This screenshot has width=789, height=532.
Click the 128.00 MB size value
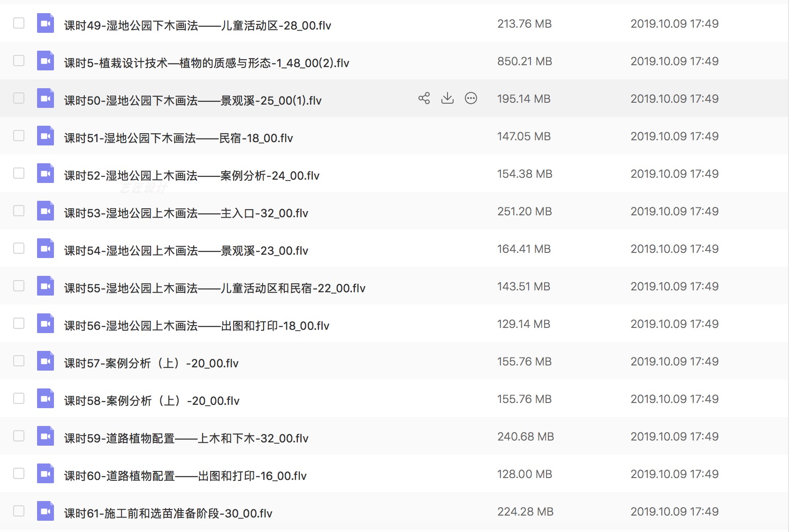524,474
